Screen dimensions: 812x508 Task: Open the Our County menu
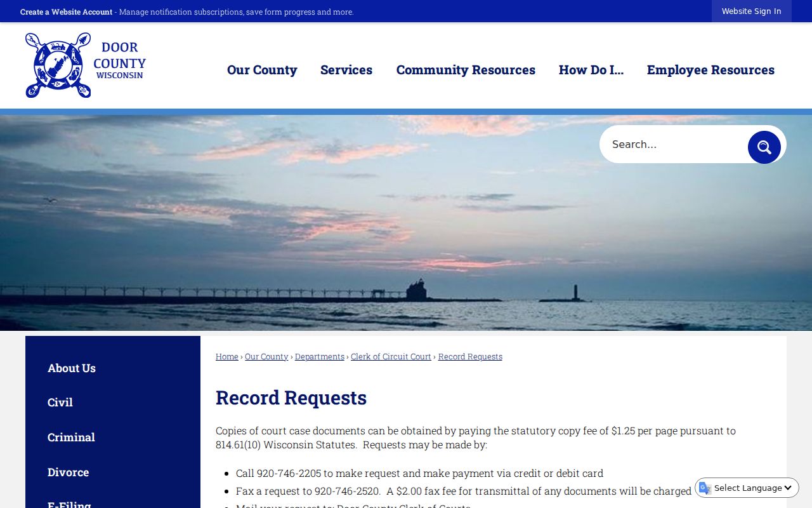(x=262, y=70)
